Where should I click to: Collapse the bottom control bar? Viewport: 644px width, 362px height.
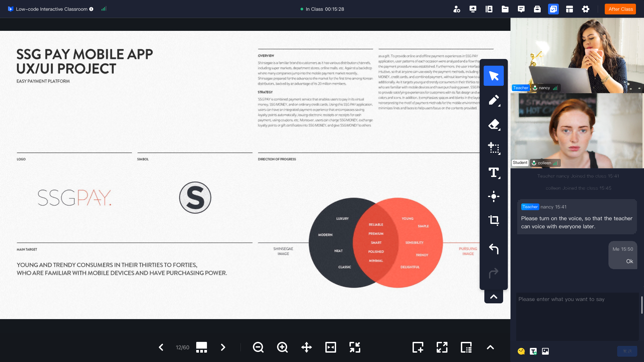click(490, 347)
